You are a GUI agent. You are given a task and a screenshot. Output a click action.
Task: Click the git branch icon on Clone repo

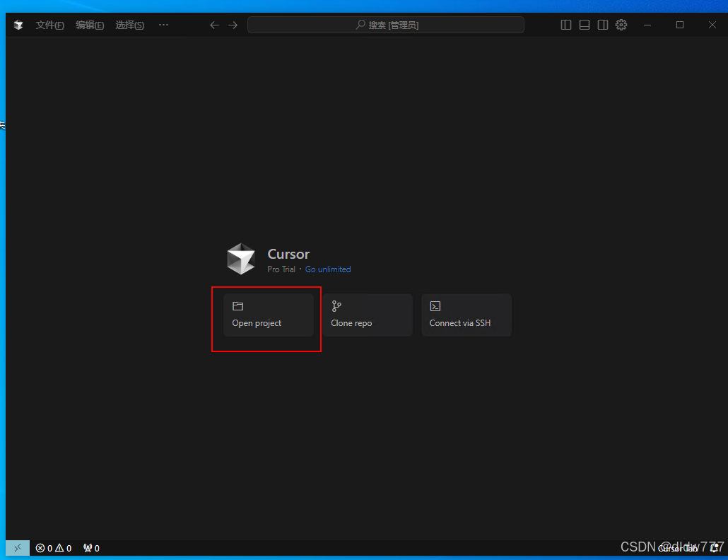336,306
